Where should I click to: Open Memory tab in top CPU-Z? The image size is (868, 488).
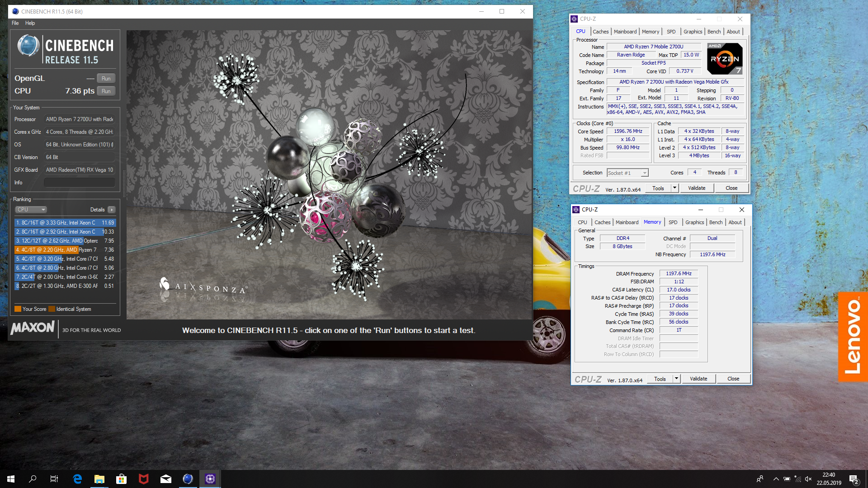651,32
